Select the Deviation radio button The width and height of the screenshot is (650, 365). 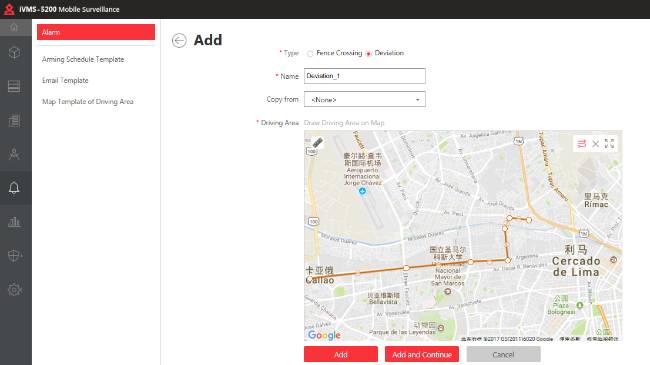(369, 54)
